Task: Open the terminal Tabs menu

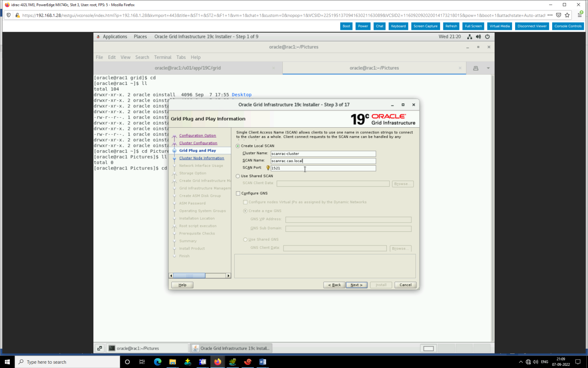Action: point(181,57)
